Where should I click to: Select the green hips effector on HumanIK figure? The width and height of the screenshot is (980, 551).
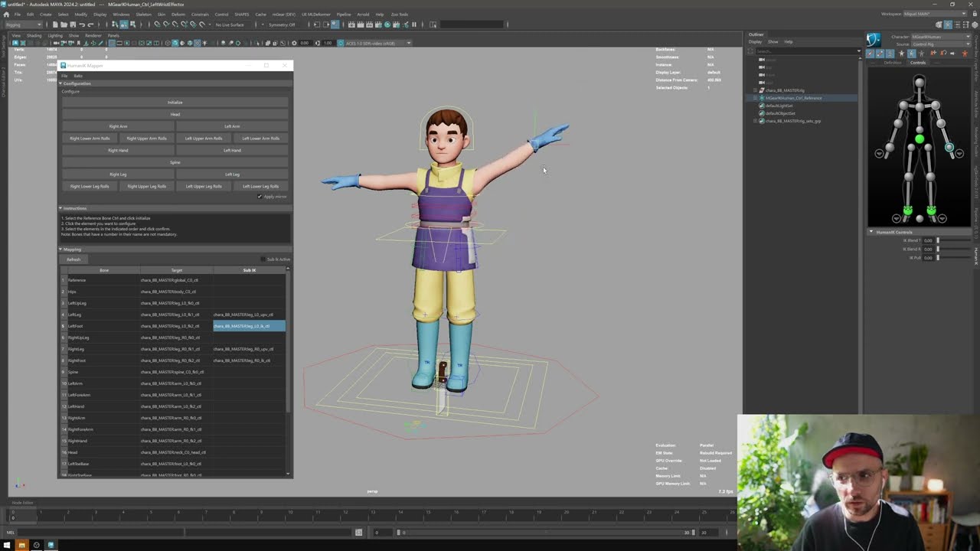[x=919, y=139]
